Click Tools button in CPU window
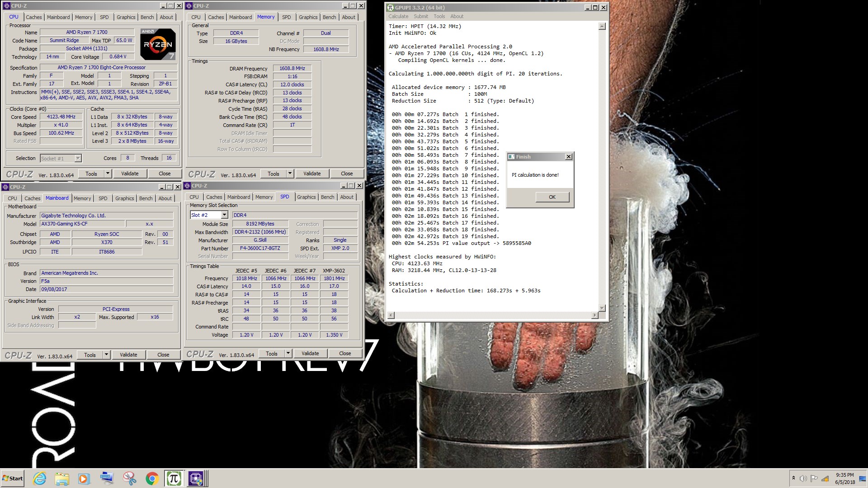Viewport: 868px width, 488px height. point(91,174)
